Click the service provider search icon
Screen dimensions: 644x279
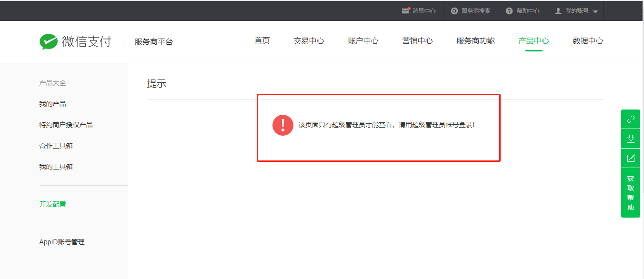[454, 11]
